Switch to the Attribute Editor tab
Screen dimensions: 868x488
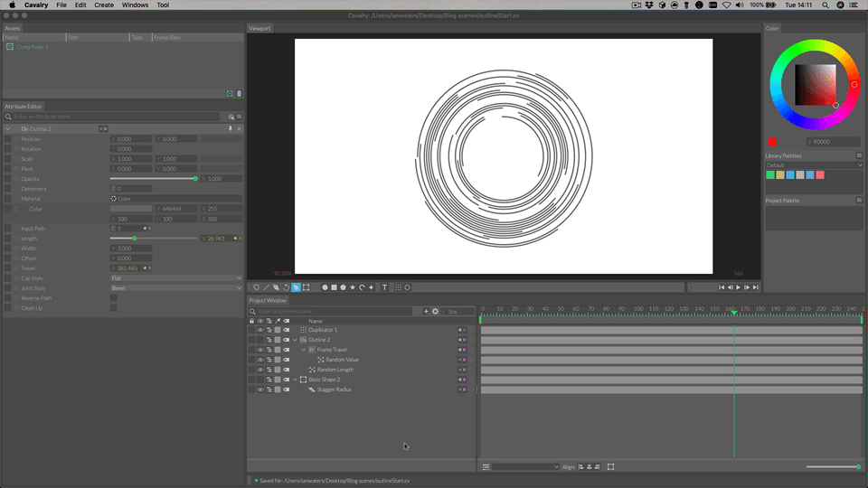point(24,107)
